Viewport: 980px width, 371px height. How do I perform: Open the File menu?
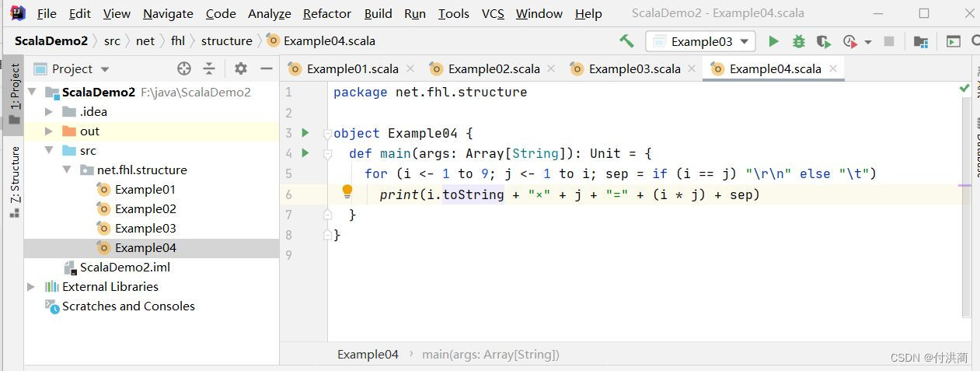(47, 13)
